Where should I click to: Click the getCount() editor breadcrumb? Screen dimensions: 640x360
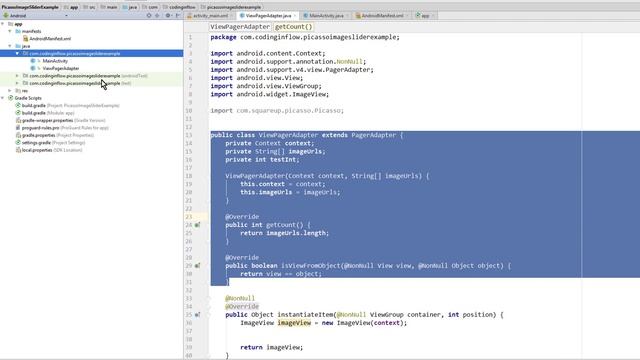[x=293, y=27]
